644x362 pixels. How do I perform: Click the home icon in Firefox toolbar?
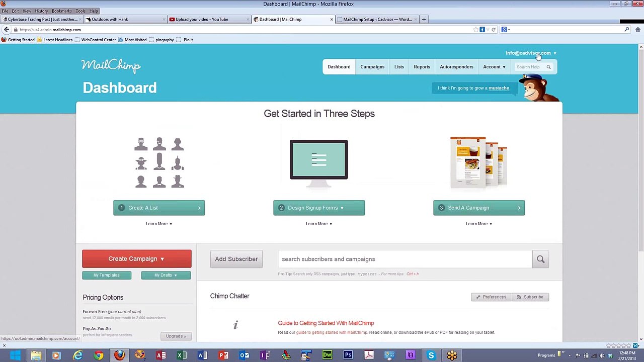pyautogui.click(x=638, y=30)
